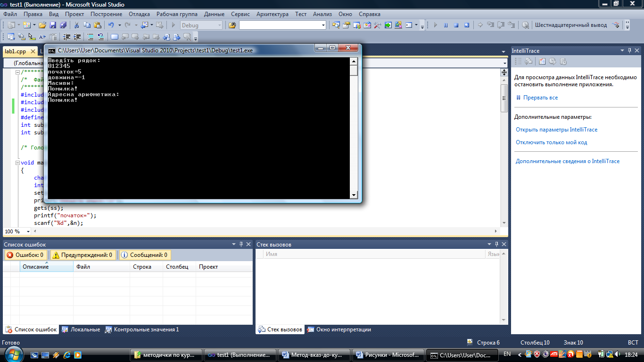Viewport: 644px width, 362px height.
Task: Collapse the void main code block
Action: point(17,163)
